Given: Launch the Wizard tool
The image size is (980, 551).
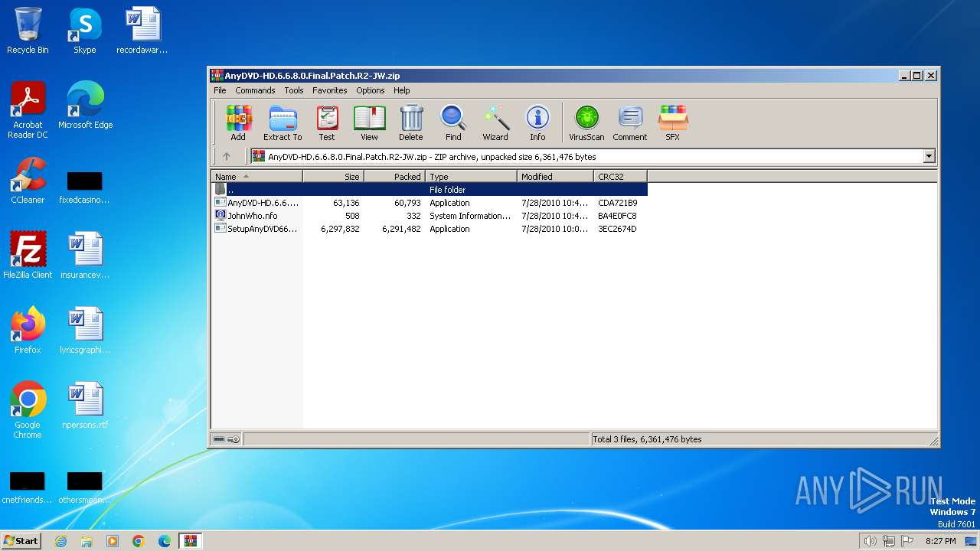Looking at the screenshot, I should (495, 123).
